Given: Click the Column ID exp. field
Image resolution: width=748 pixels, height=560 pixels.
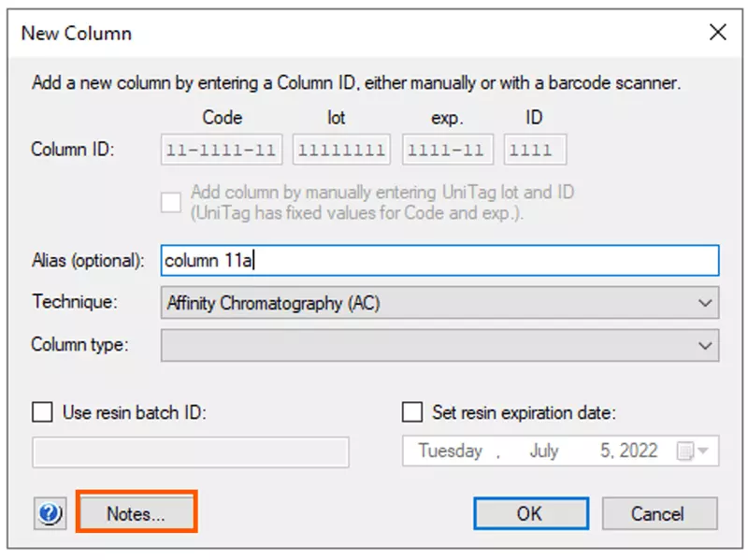Looking at the screenshot, I should coord(448,150).
